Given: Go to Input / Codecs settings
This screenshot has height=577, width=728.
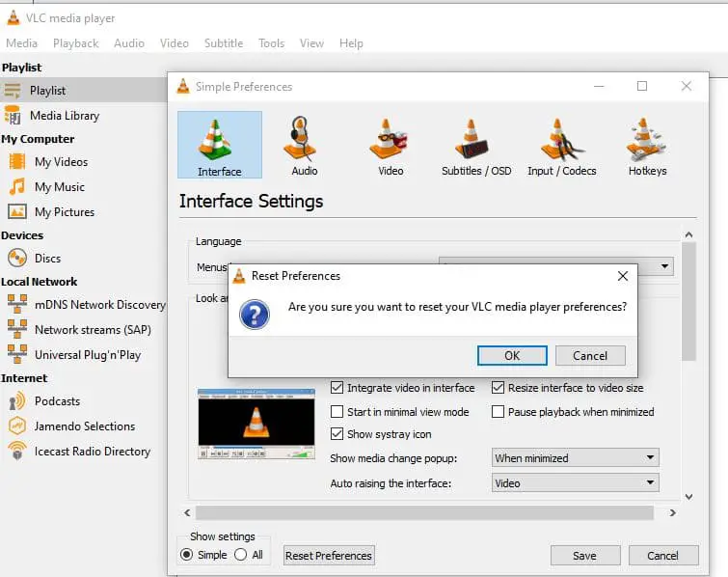Looking at the screenshot, I should (x=561, y=147).
